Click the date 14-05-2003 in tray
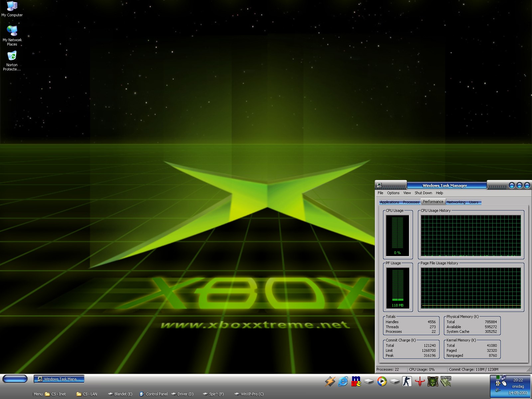This screenshot has height=399, width=532. point(518,393)
